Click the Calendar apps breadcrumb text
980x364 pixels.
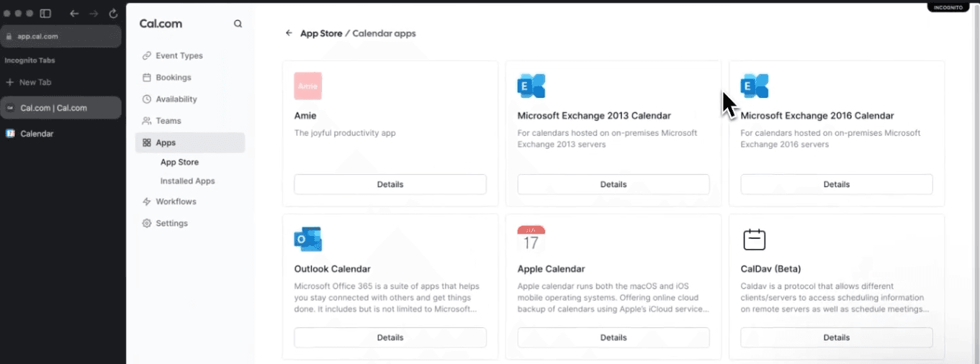[384, 33]
